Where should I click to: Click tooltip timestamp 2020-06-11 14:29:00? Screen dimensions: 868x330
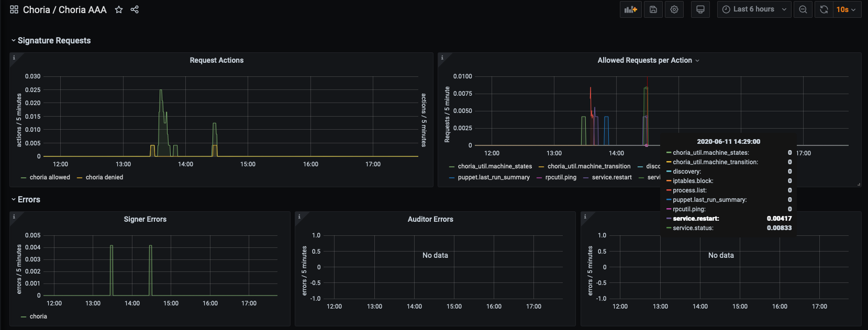coord(728,141)
